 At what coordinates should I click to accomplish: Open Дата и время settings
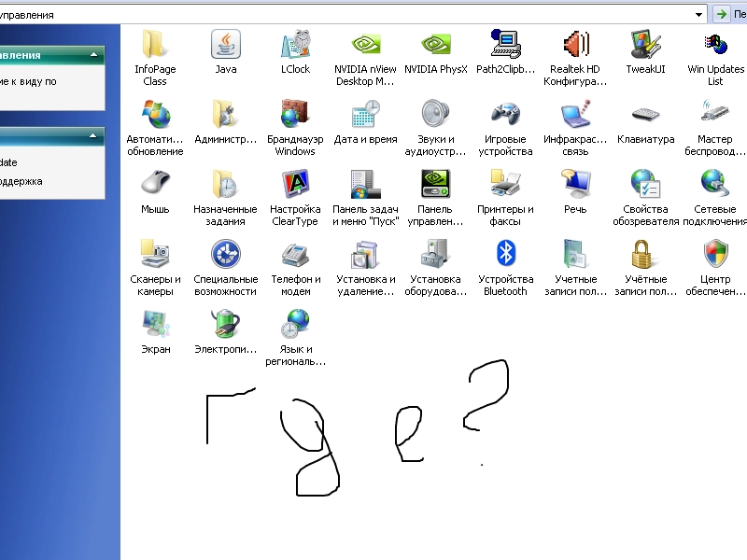[365, 114]
